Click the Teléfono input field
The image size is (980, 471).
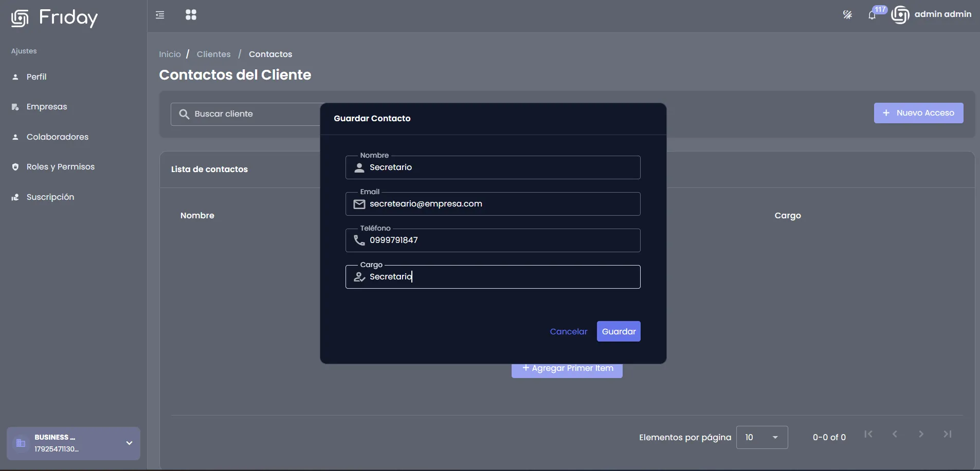[493, 240]
